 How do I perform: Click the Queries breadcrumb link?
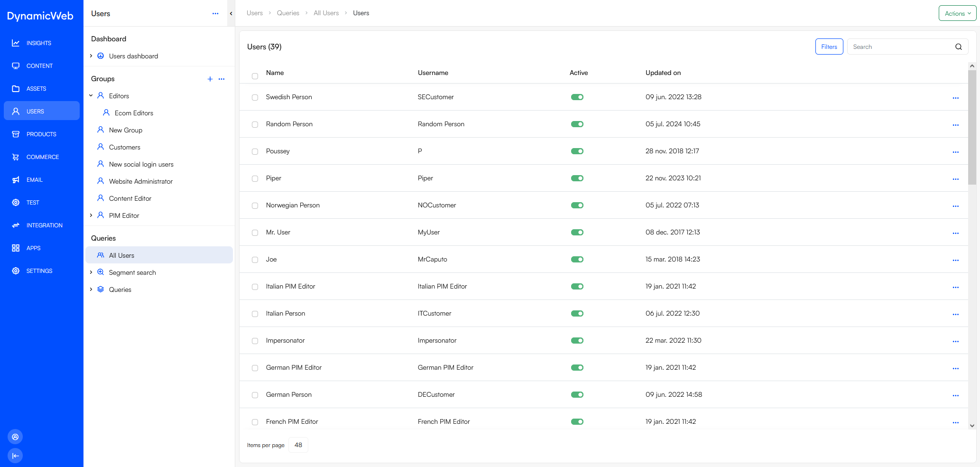288,13
